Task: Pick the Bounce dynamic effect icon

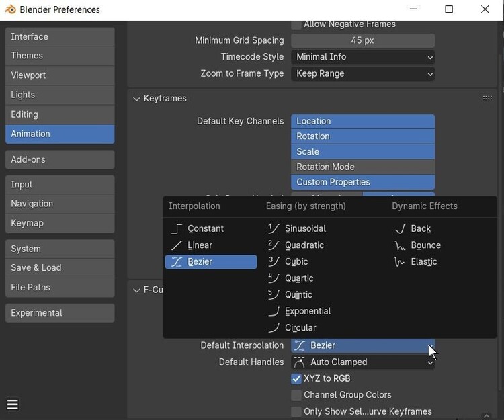Action: click(x=400, y=245)
